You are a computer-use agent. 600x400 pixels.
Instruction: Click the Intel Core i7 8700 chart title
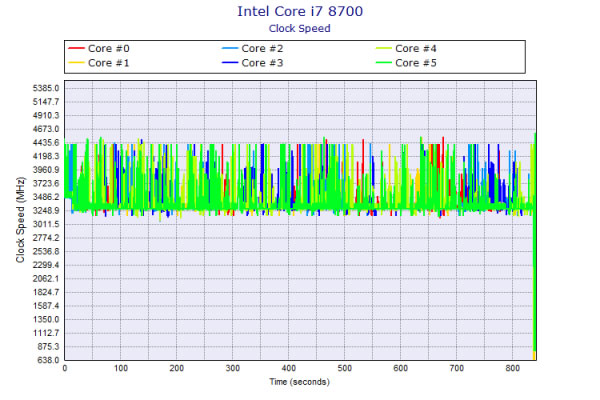click(300, 11)
